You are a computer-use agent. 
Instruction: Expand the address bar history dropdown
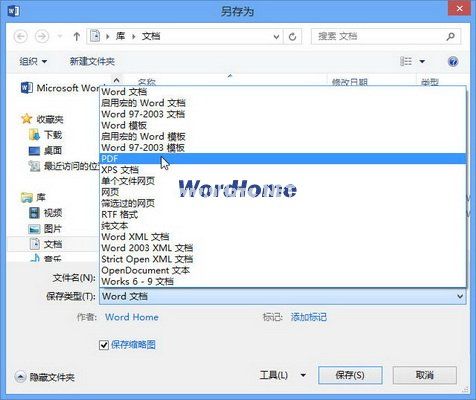click(x=276, y=37)
